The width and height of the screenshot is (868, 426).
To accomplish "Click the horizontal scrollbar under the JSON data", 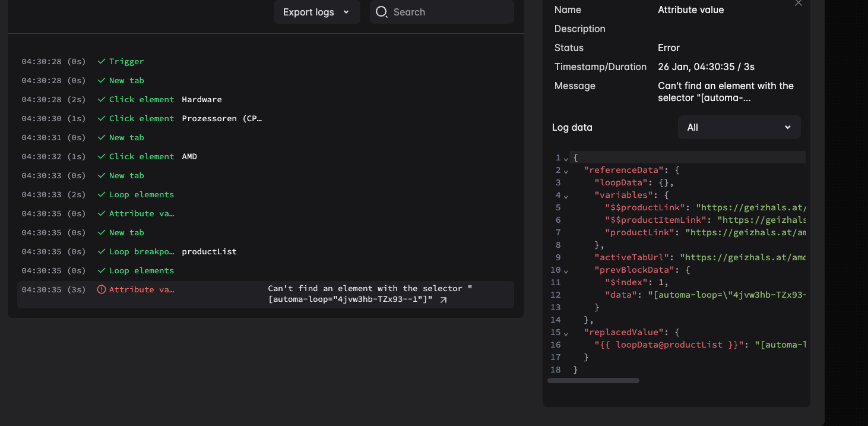I will [x=593, y=380].
